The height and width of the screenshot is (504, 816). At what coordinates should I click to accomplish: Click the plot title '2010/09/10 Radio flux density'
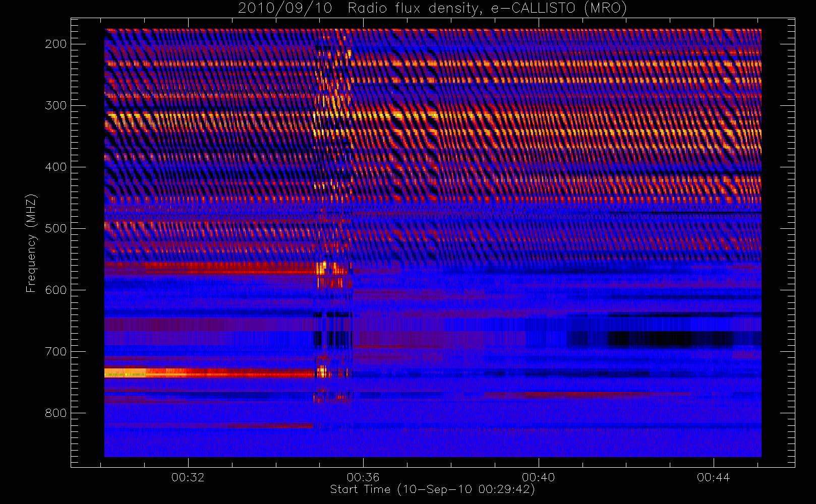(433, 8)
